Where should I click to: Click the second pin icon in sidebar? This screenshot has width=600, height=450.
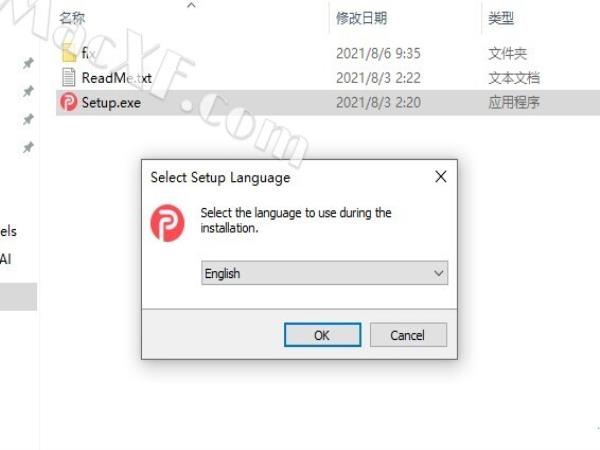tap(28, 91)
